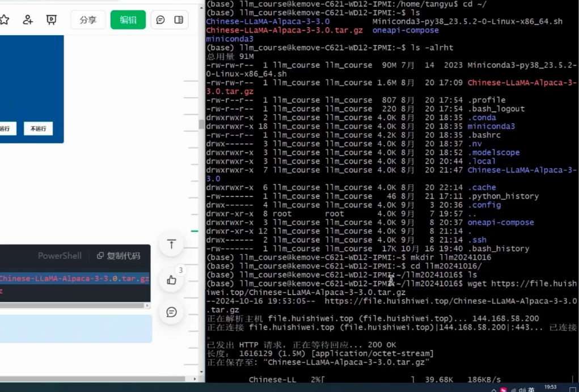Click the floating comment bubble button
Viewport: 579px width, 392px height.
pos(171,312)
